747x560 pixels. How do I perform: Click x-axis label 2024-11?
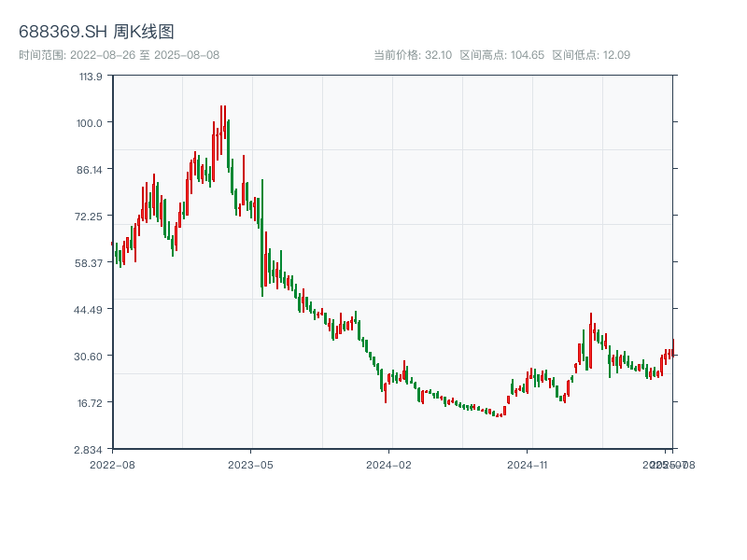click(x=528, y=465)
